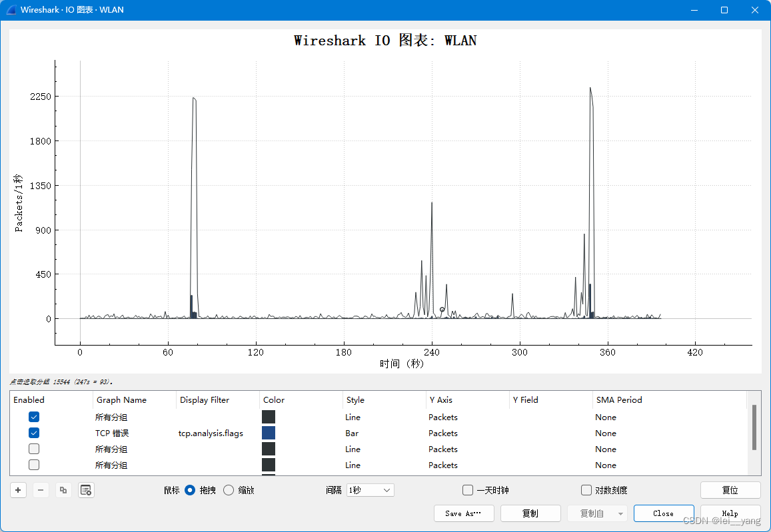771x532 pixels.
Task: Click the Packets Y Axis cell in the TCP 错误 row
Action: pos(443,433)
